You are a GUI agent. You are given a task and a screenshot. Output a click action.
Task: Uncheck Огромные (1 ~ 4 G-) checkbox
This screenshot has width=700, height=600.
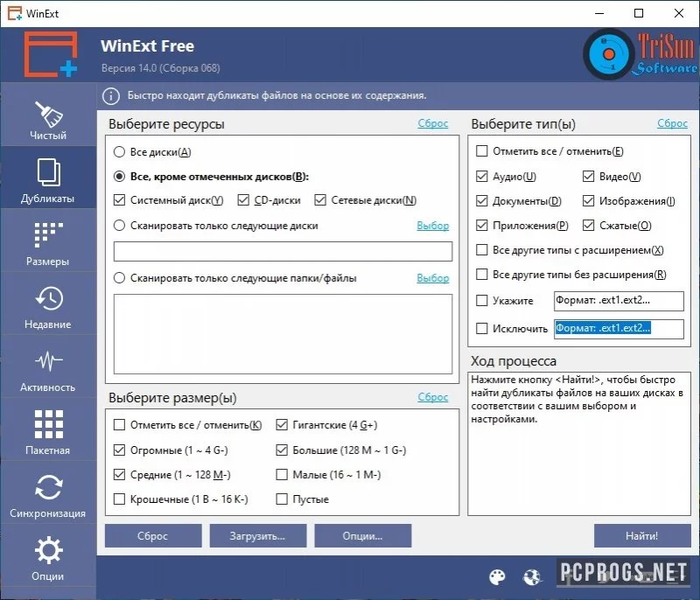[x=119, y=450]
